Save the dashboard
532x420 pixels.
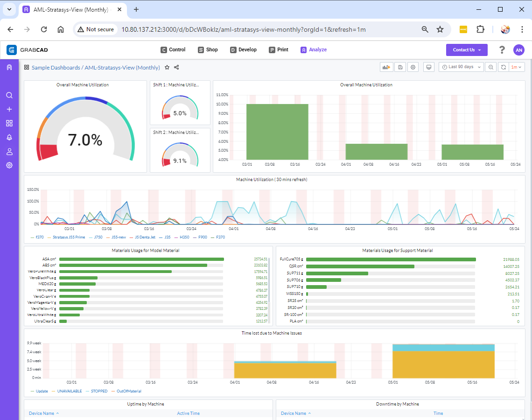coord(400,67)
